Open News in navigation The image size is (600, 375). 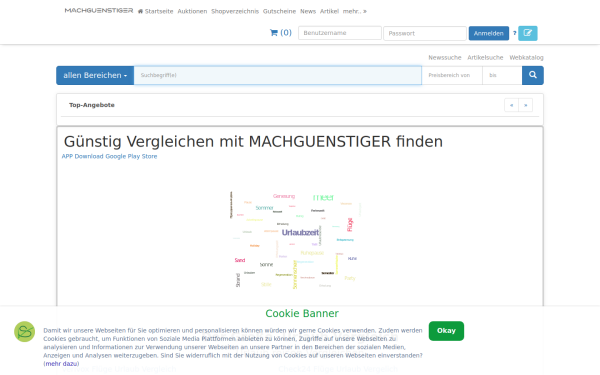tap(308, 11)
